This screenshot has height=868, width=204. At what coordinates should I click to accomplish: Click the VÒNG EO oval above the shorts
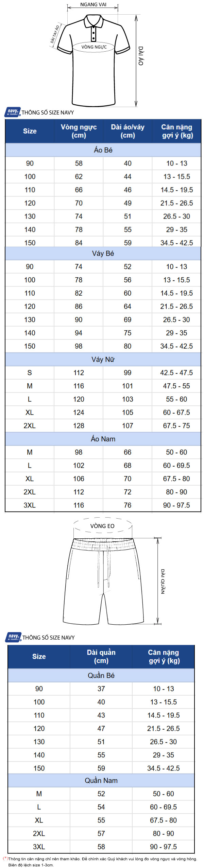point(102,526)
